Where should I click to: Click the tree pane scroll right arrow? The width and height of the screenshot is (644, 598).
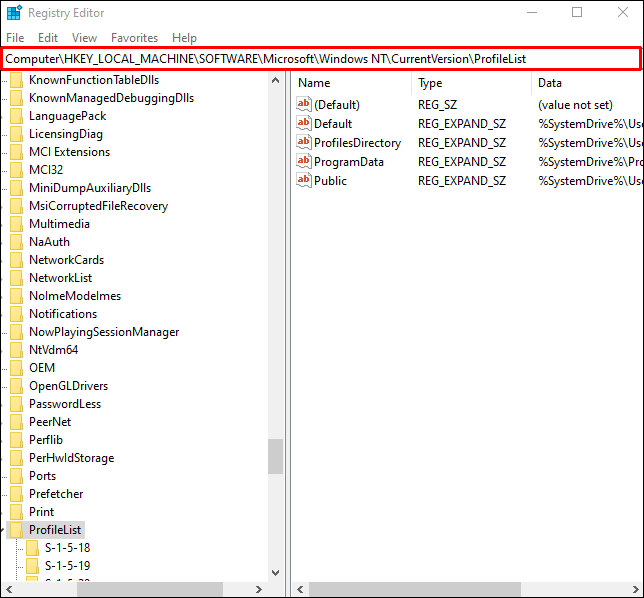(x=258, y=589)
